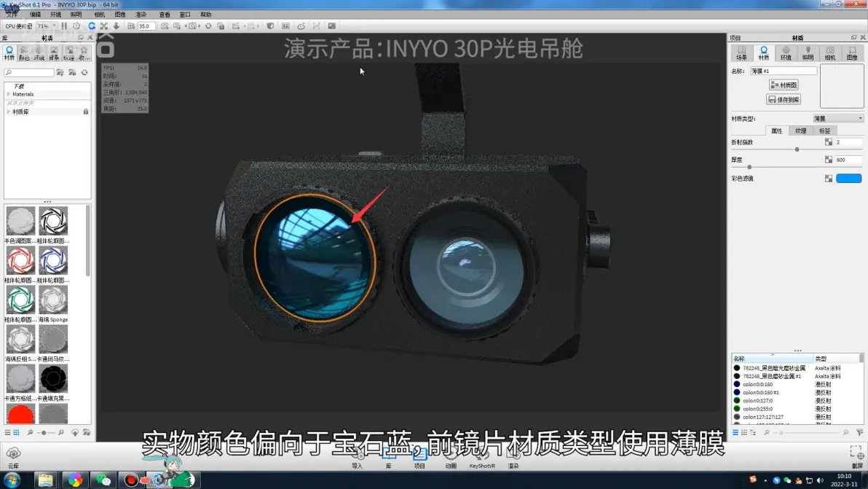Click the 材质图 button
This screenshot has height=489, width=868.
(784, 85)
